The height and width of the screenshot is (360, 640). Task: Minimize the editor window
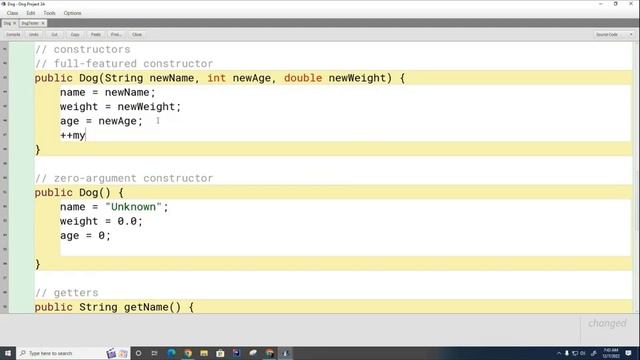click(x=600, y=4)
